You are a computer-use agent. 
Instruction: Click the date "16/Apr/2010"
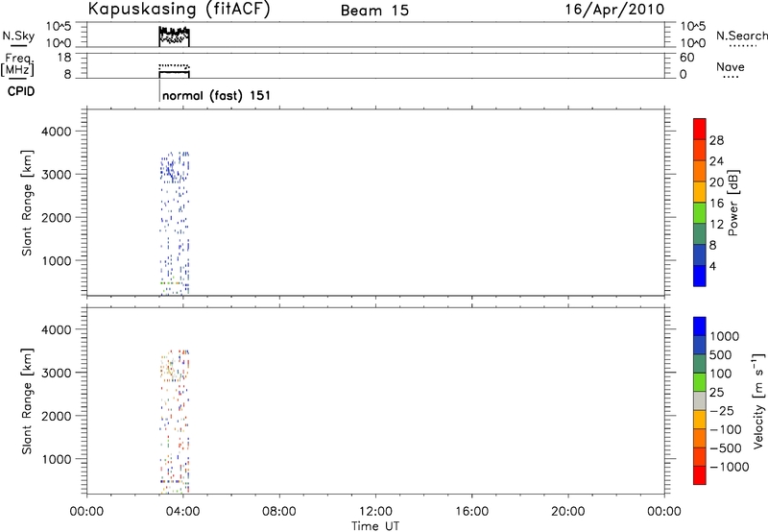pos(614,10)
